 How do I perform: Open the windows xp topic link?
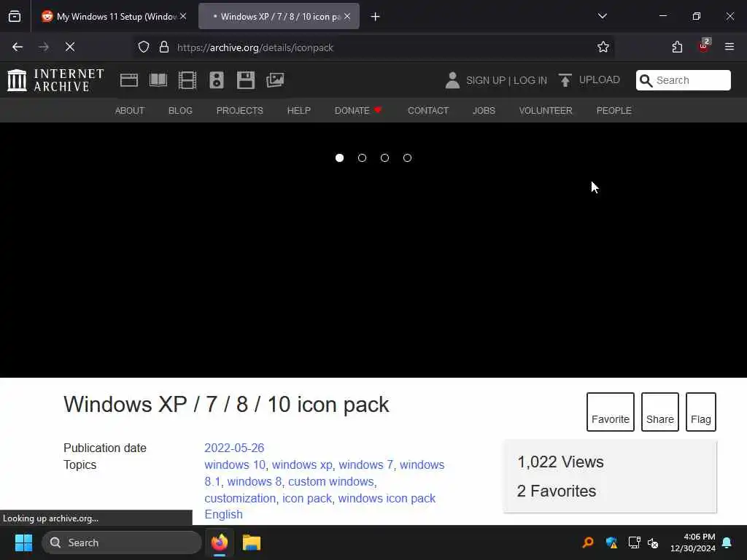[302, 464]
